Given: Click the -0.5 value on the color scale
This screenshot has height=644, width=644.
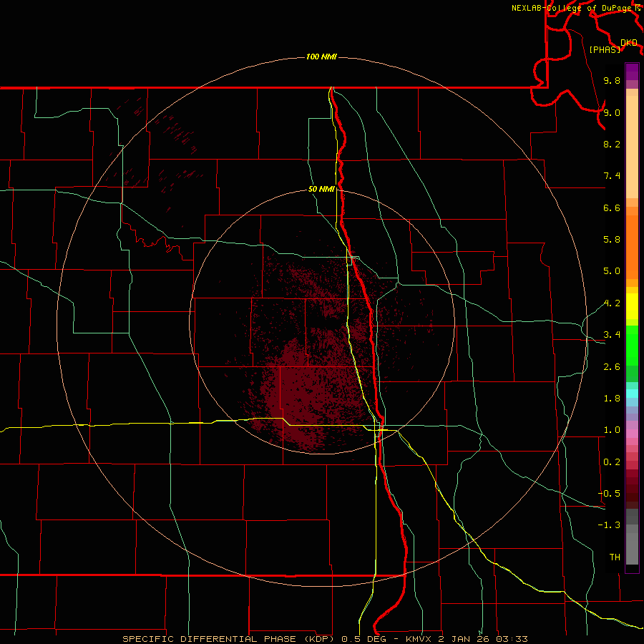Looking at the screenshot, I should coord(609,494).
